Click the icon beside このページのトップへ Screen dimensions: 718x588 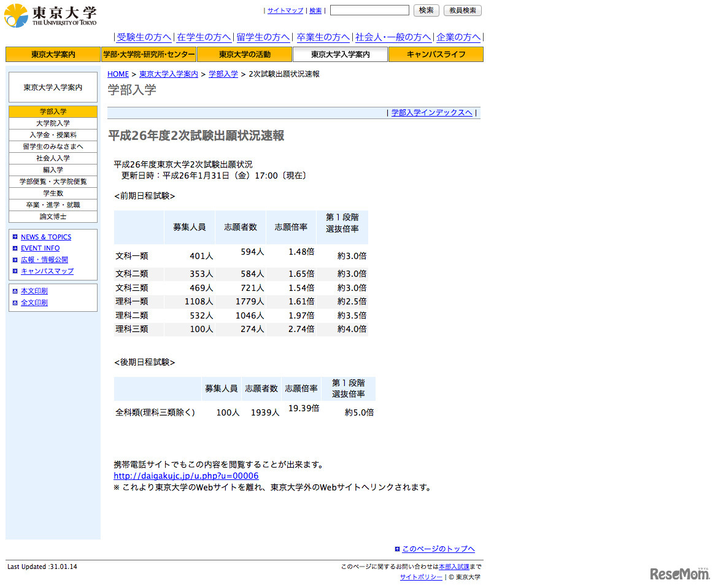[x=397, y=549]
